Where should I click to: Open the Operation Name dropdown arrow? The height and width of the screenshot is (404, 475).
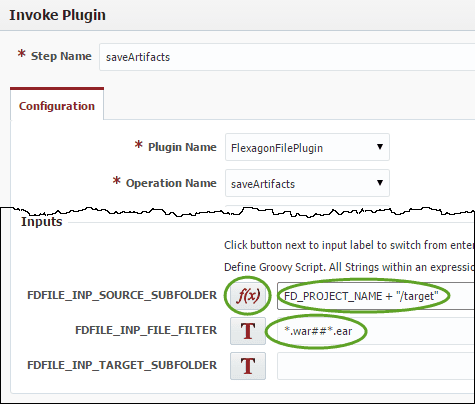coord(379,183)
